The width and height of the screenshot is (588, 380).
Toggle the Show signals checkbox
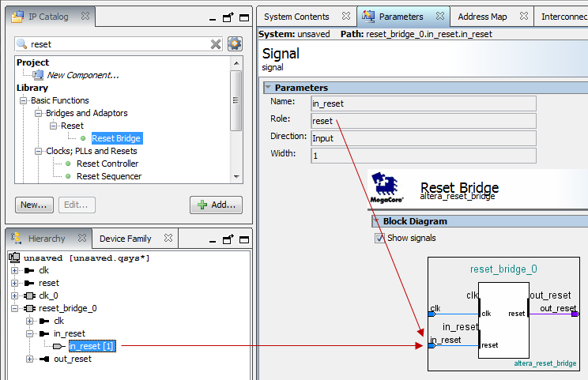pos(379,238)
